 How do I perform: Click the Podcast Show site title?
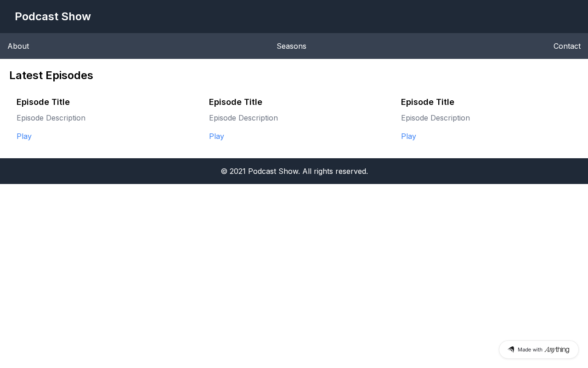click(x=53, y=17)
